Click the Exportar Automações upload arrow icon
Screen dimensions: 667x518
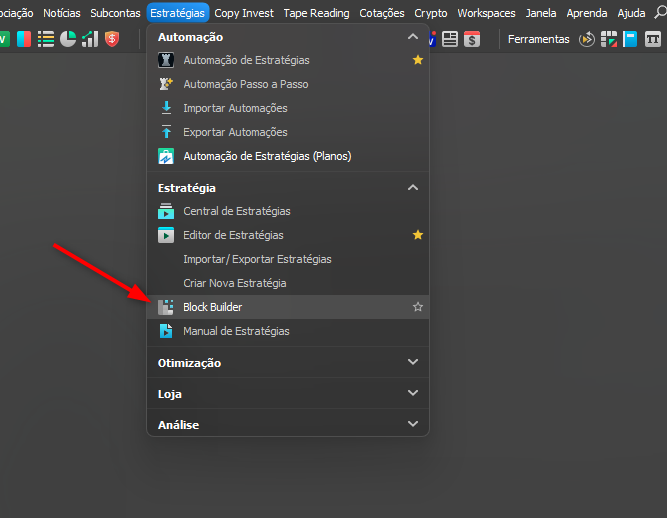coord(166,132)
